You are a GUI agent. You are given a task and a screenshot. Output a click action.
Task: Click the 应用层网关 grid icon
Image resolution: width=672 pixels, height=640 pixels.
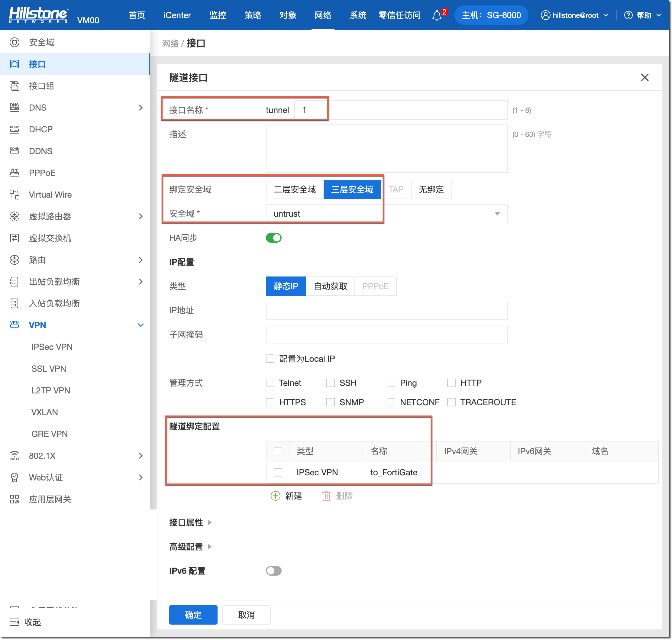click(x=14, y=499)
